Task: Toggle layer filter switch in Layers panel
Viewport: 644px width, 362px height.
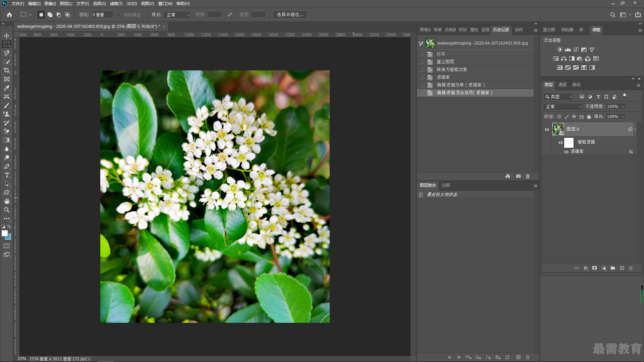Action: (624, 96)
